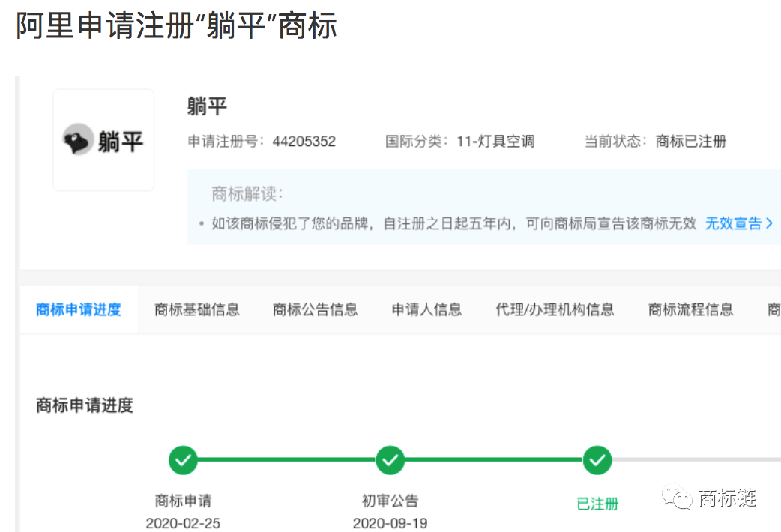Select the 申请人信息 tab
This screenshot has height=532, width=781.
(427, 309)
